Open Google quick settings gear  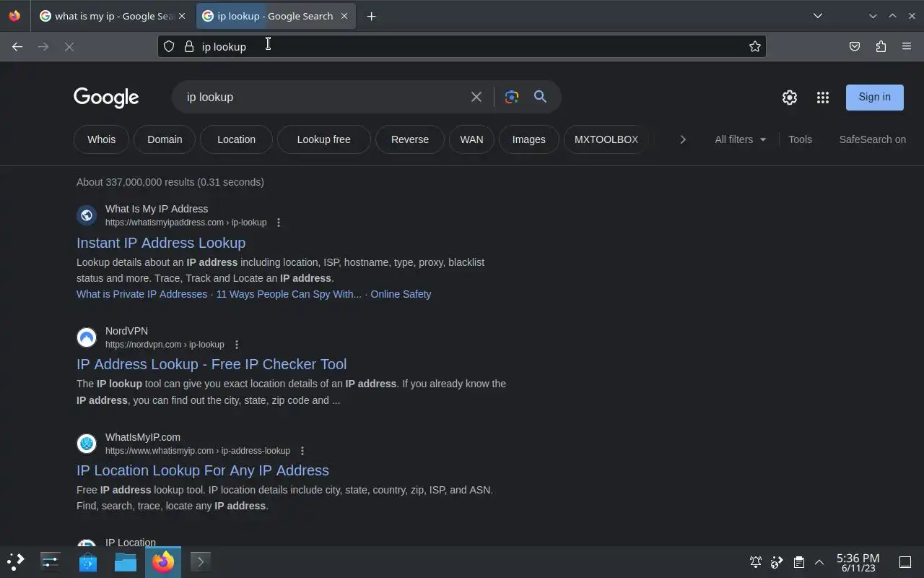790,98
